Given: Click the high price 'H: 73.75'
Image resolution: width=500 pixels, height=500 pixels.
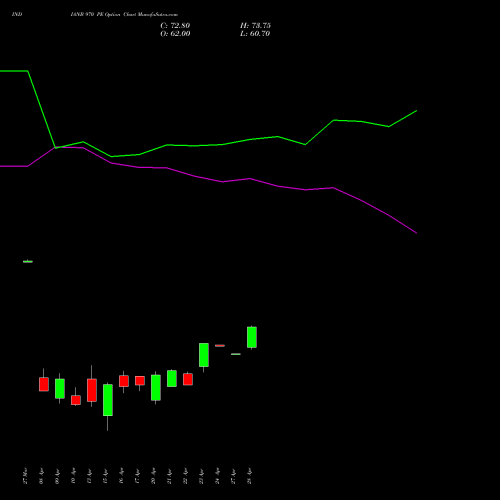Looking at the screenshot, I should click(255, 26).
